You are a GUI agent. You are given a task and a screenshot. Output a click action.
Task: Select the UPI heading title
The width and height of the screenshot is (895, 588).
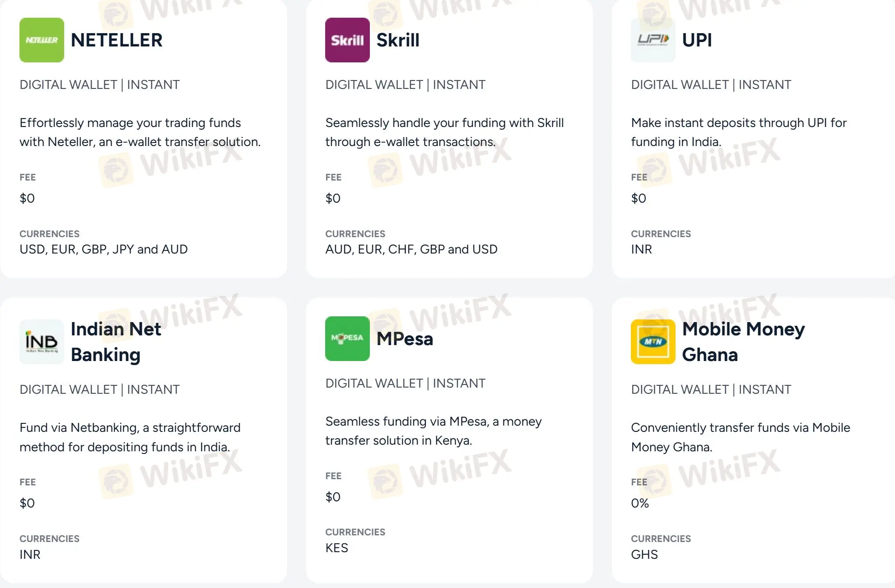click(x=697, y=40)
